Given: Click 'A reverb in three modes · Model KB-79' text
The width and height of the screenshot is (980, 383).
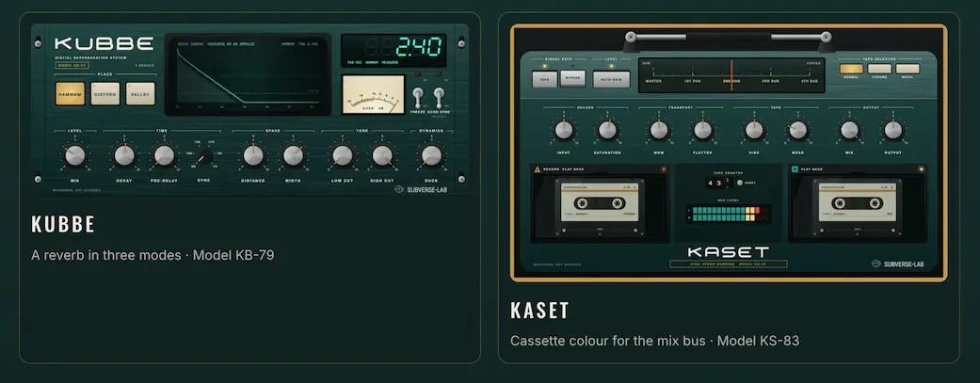Looking at the screenshot, I should pos(153,255).
